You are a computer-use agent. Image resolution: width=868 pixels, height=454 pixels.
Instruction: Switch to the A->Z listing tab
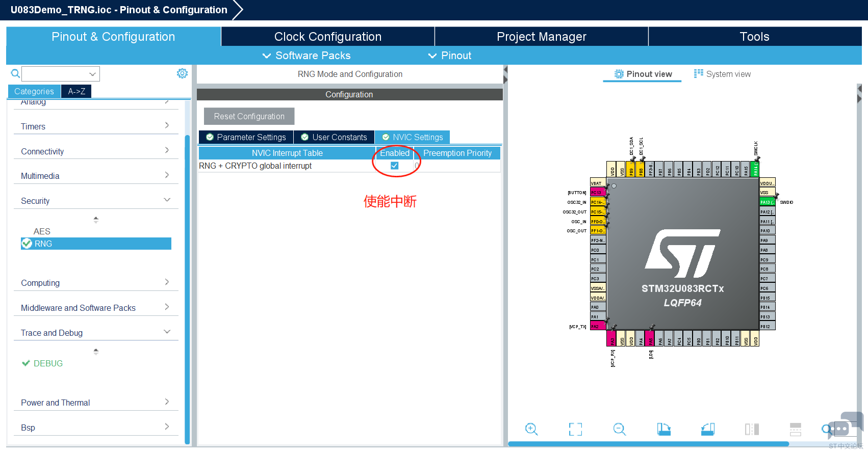coord(76,91)
